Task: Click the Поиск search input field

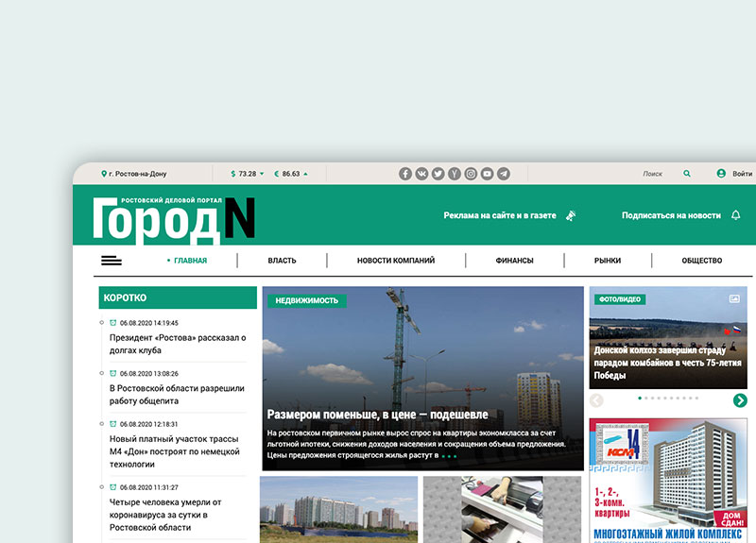Action: tap(653, 174)
